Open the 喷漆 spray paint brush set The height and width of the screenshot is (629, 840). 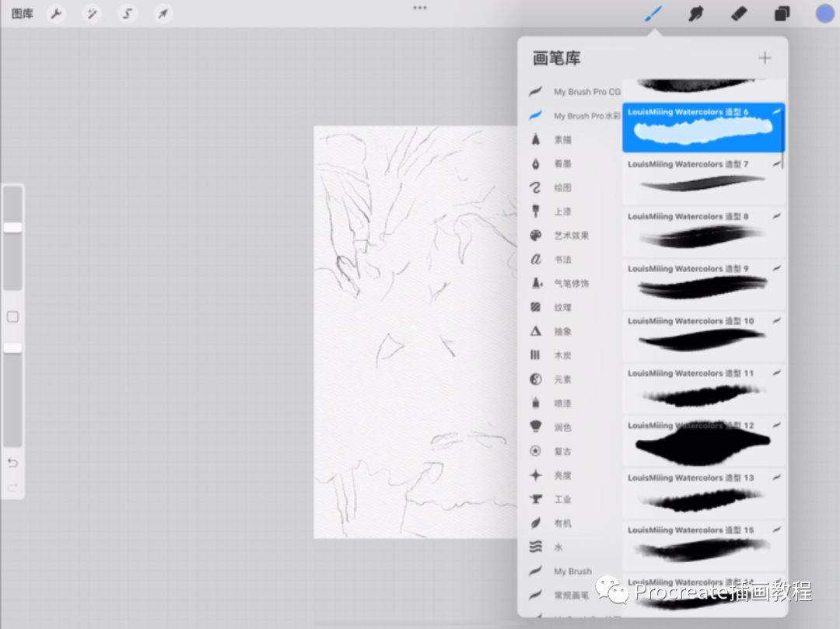coord(550,403)
